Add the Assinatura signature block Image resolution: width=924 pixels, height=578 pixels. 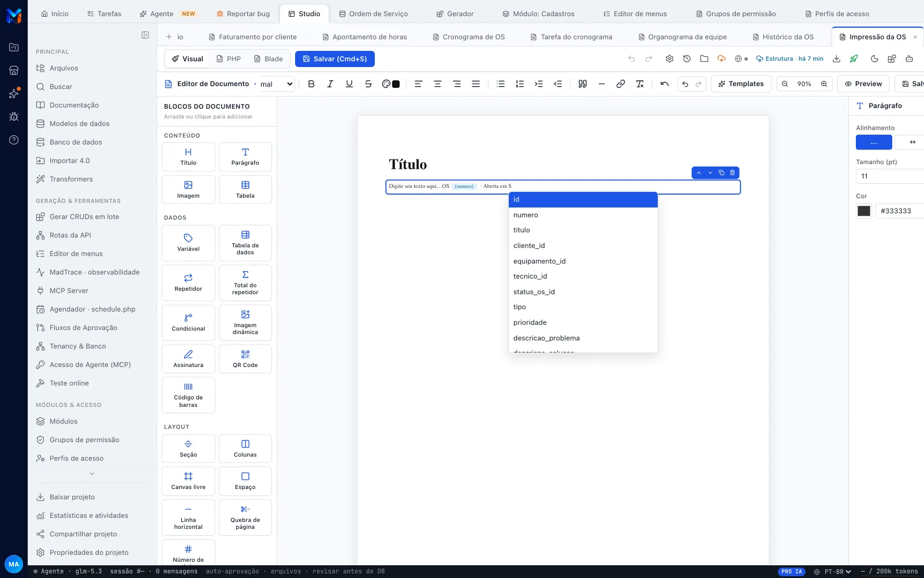pyautogui.click(x=188, y=358)
